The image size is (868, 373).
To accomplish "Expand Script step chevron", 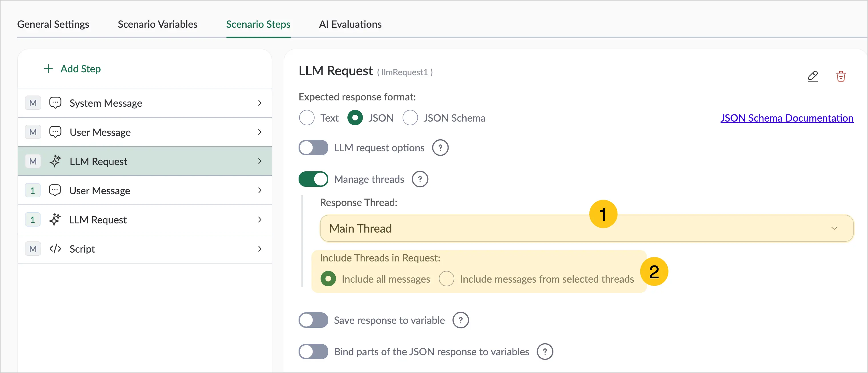I will pyautogui.click(x=259, y=249).
